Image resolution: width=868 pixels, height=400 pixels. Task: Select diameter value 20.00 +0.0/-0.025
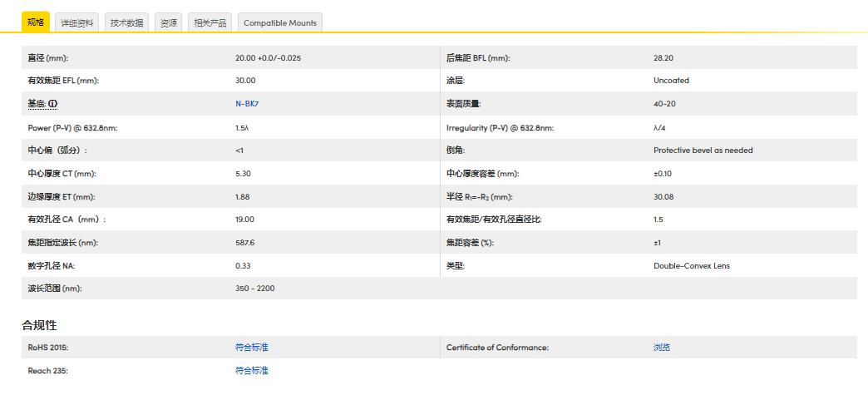tap(268, 57)
